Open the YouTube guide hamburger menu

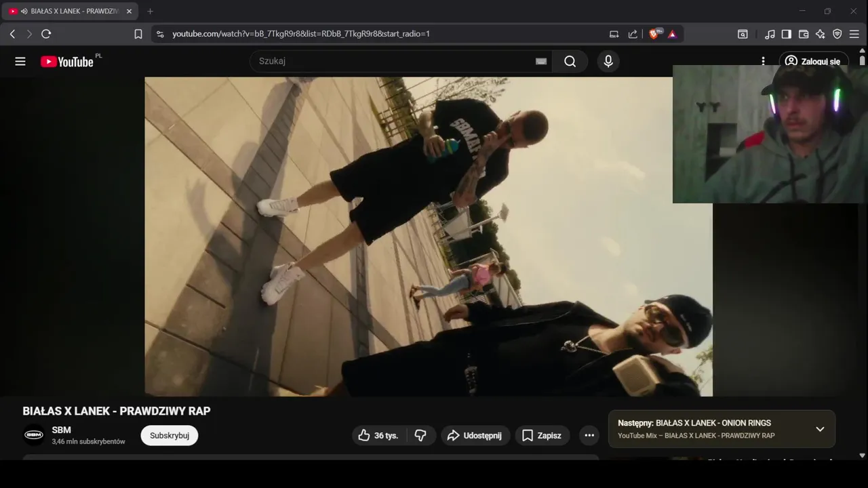[x=20, y=62]
